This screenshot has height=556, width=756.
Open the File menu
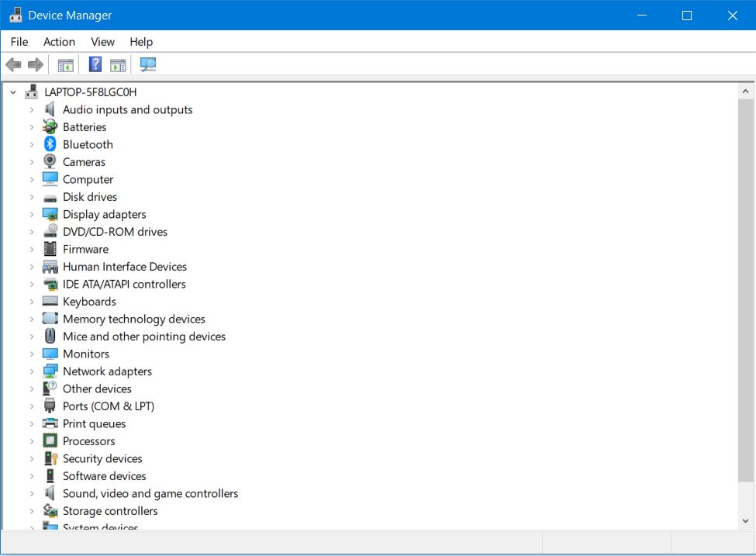19,42
